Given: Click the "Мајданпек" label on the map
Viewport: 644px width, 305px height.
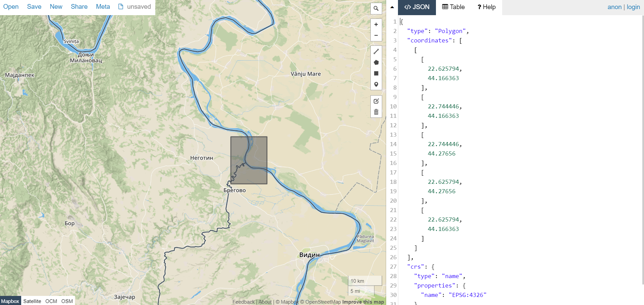Looking at the screenshot, I should (x=20, y=75).
